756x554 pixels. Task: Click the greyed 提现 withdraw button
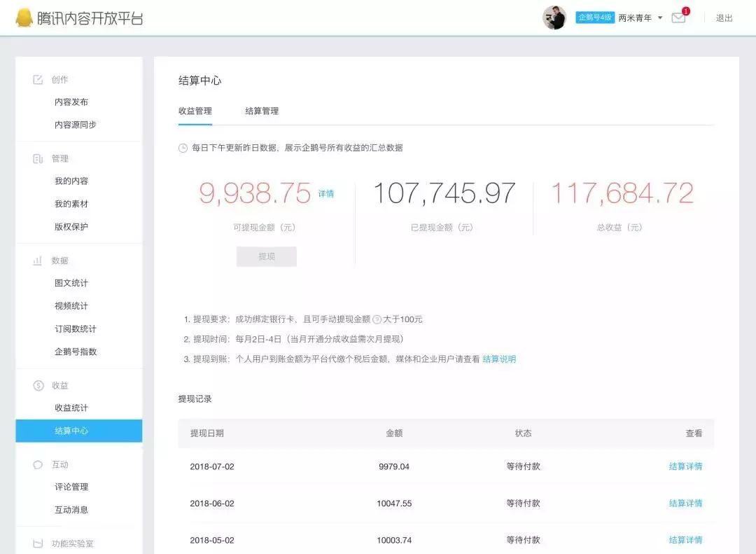(x=267, y=256)
